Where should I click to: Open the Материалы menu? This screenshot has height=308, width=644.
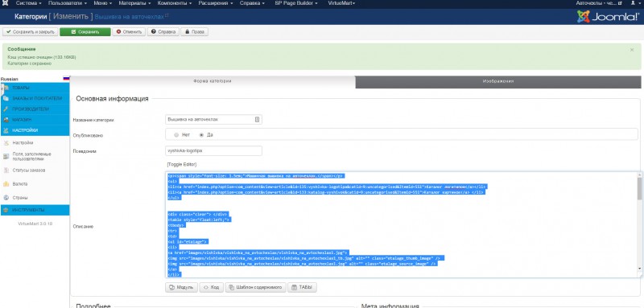pos(134,3)
